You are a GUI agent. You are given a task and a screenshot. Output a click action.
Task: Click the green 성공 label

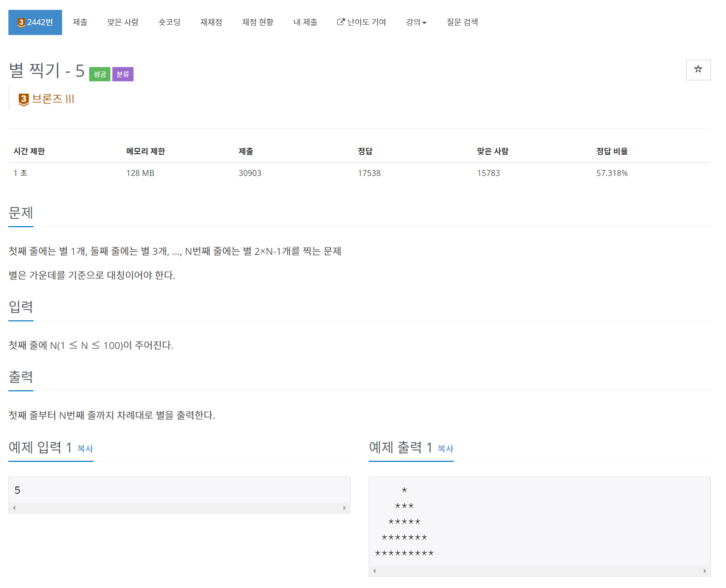coord(100,74)
